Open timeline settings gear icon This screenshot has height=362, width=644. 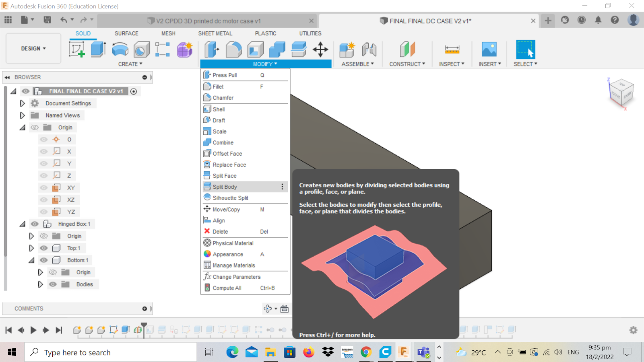coord(633,330)
